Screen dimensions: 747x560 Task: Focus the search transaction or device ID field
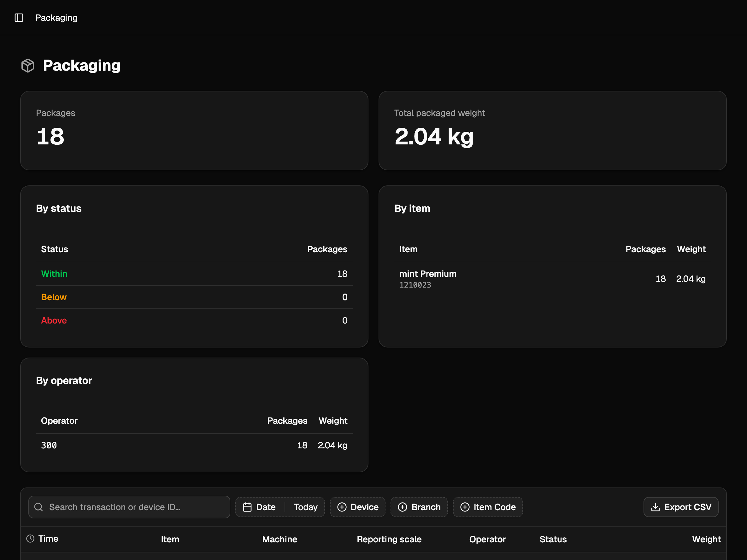[129, 507]
